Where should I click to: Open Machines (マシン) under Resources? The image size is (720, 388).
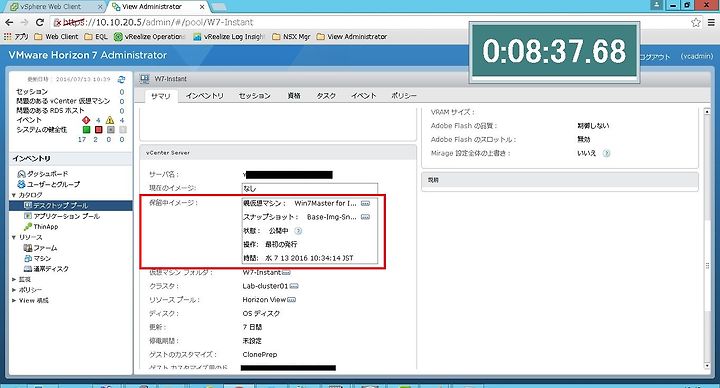point(38,259)
